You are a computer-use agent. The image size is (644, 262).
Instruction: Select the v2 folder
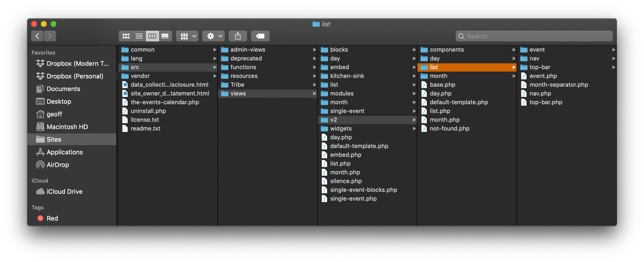coord(367,120)
